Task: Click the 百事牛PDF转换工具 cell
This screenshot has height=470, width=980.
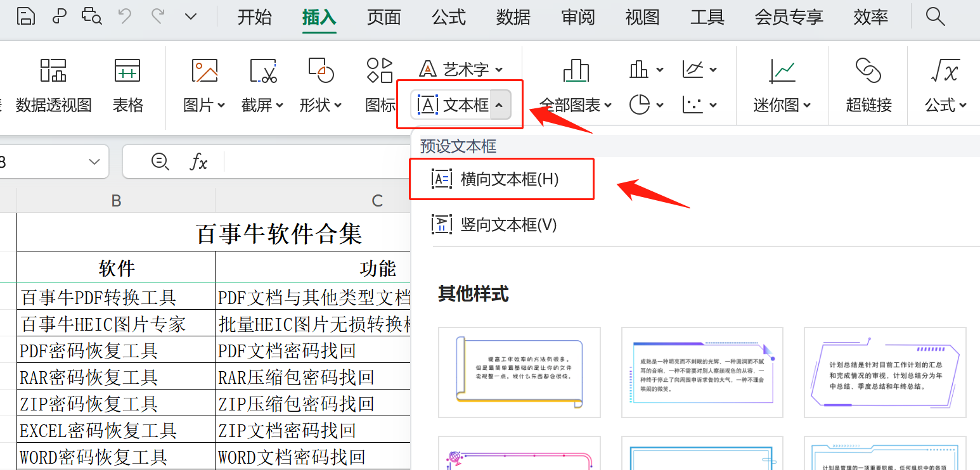Action: [116, 296]
